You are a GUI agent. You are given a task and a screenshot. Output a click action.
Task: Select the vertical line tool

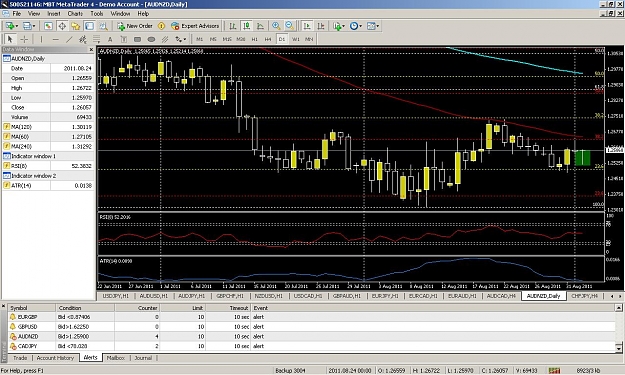coord(41,39)
